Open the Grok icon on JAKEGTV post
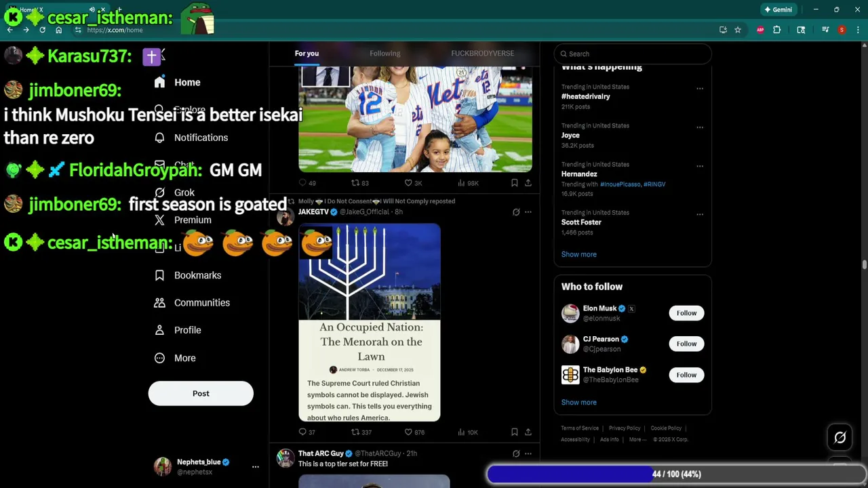The image size is (868, 488). coord(516,212)
